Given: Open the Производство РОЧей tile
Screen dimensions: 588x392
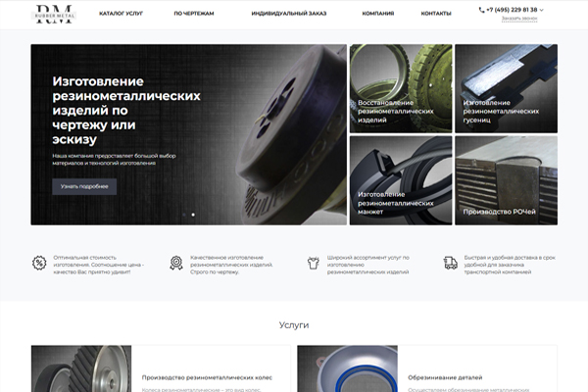Looking at the screenshot, I should 506,180.
